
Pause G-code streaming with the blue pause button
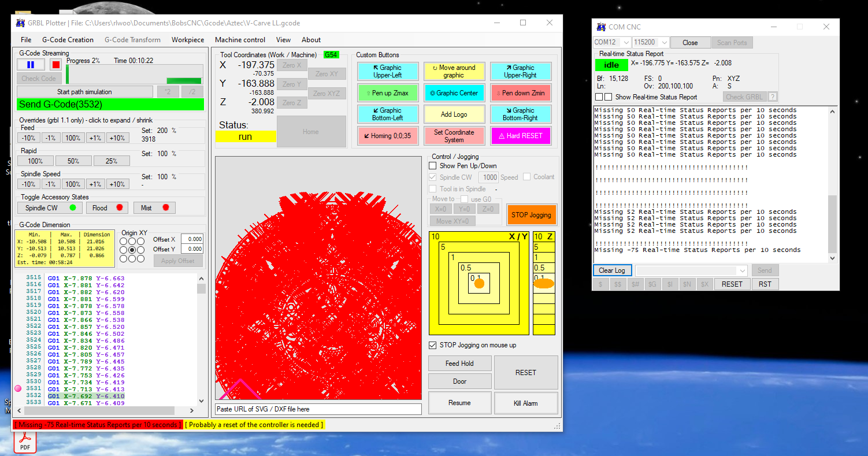pos(30,65)
